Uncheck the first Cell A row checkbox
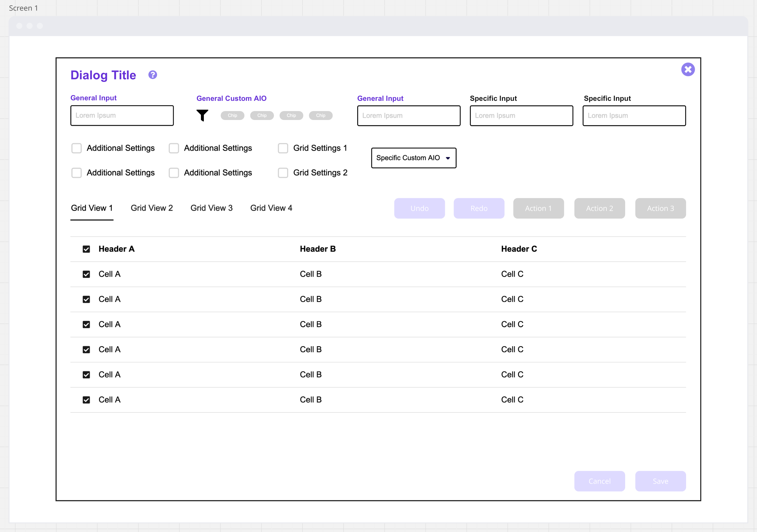This screenshot has height=532, width=757. pyautogui.click(x=86, y=274)
